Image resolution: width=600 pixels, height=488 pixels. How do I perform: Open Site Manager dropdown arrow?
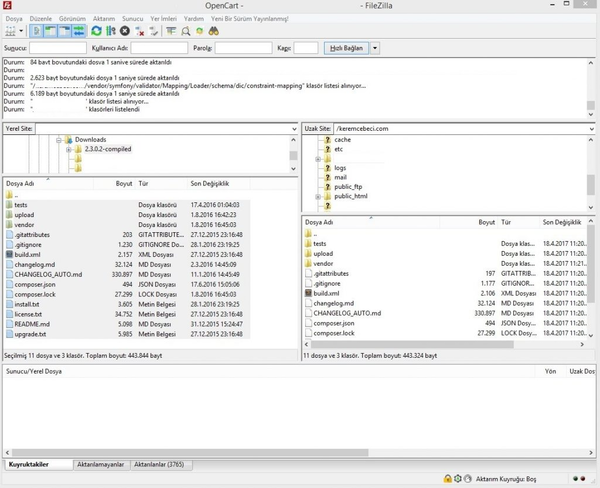click(x=21, y=31)
